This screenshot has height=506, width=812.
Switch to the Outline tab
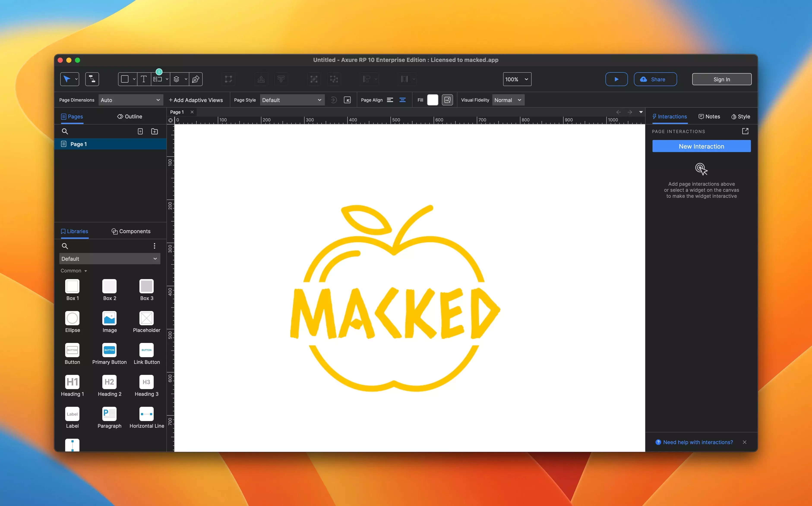click(x=130, y=116)
